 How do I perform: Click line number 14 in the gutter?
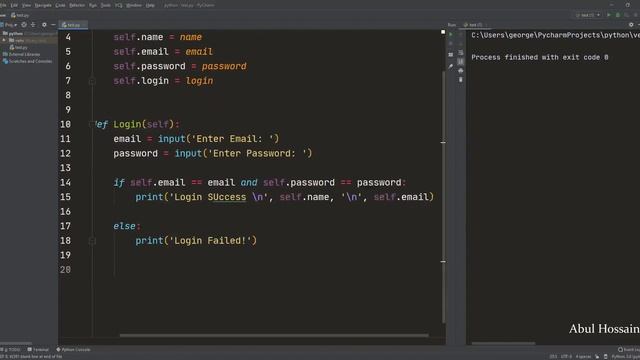[x=65, y=182]
